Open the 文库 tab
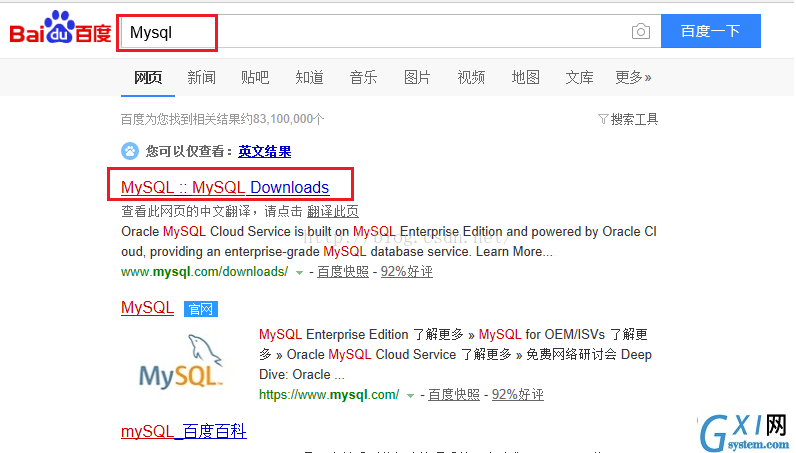Screen dimensions: 796x453 pyautogui.click(x=579, y=77)
